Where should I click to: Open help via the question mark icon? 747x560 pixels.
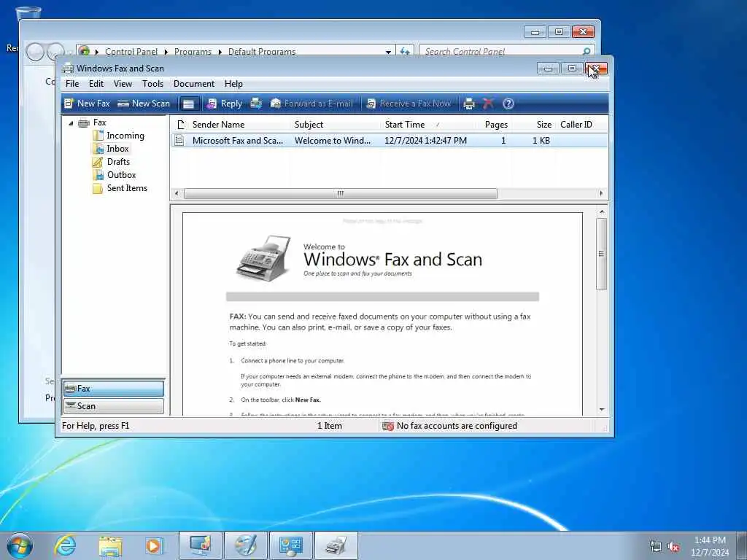point(508,104)
